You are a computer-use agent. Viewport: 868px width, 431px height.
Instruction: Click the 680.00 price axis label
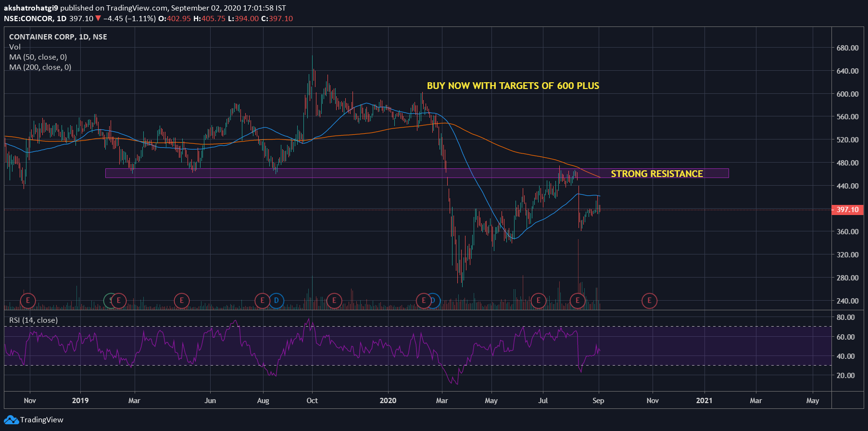pyautogui.click(x=847, y=48)
